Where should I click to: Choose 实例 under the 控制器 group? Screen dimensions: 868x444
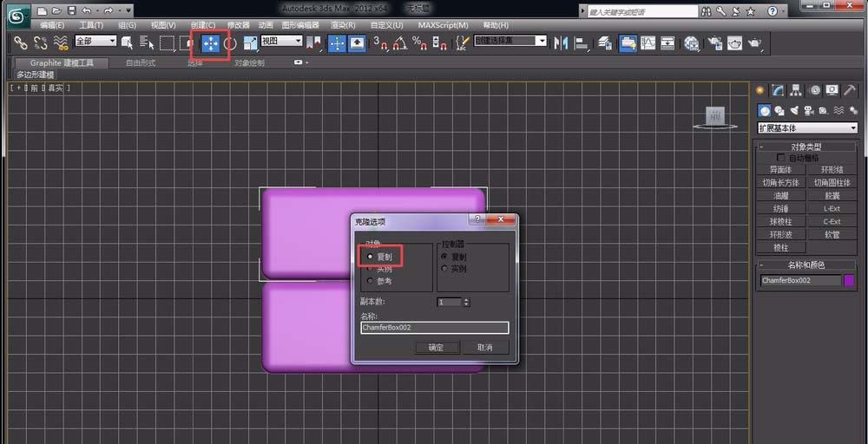[x=445, y=269]
